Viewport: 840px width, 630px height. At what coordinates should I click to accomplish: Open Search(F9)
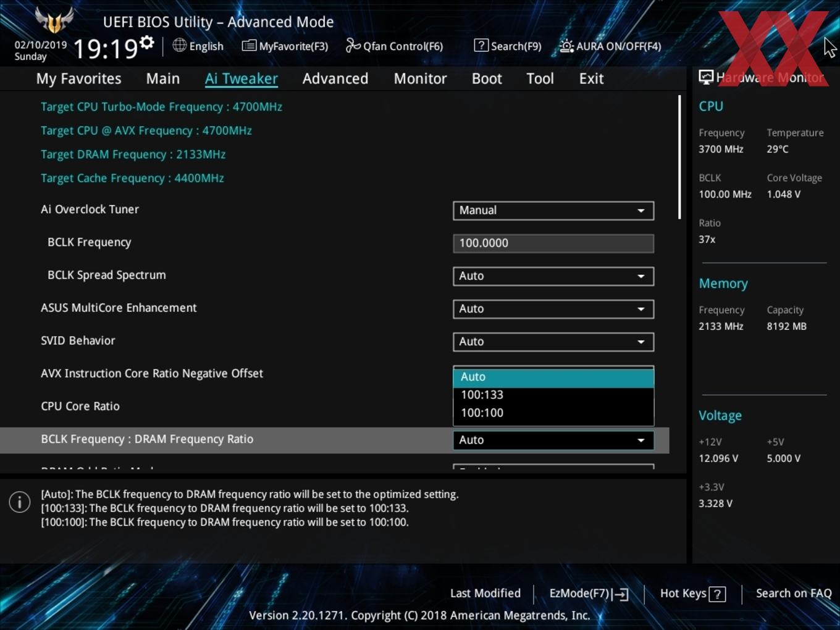[508, 46]
